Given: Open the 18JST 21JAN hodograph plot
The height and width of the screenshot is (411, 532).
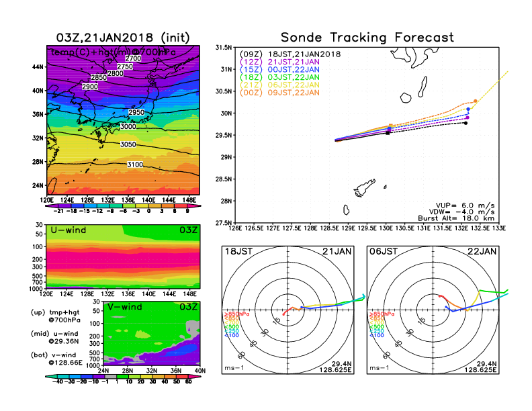Looking at the screenshot, I should [287, 310].
